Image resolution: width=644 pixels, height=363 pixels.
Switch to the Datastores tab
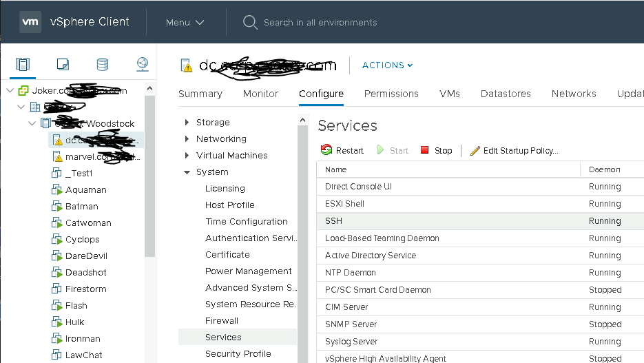pyautogui.click(x=506, y=94)
